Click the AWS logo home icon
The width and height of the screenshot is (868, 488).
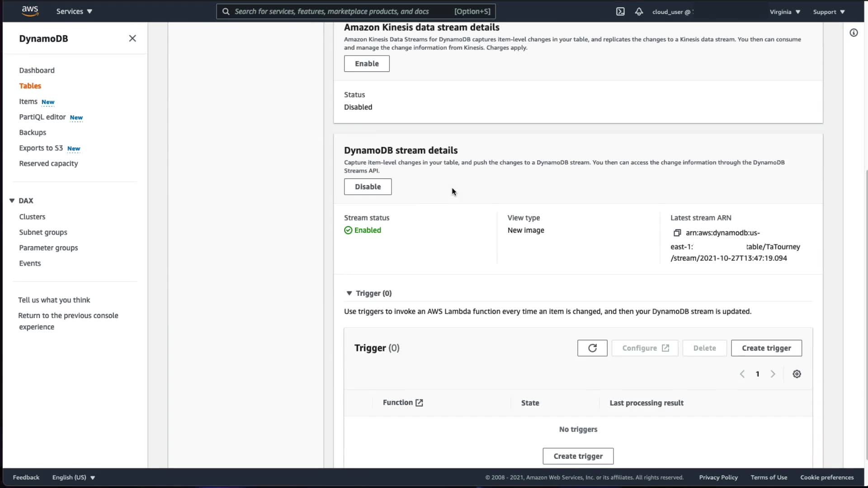click(30, 11)
